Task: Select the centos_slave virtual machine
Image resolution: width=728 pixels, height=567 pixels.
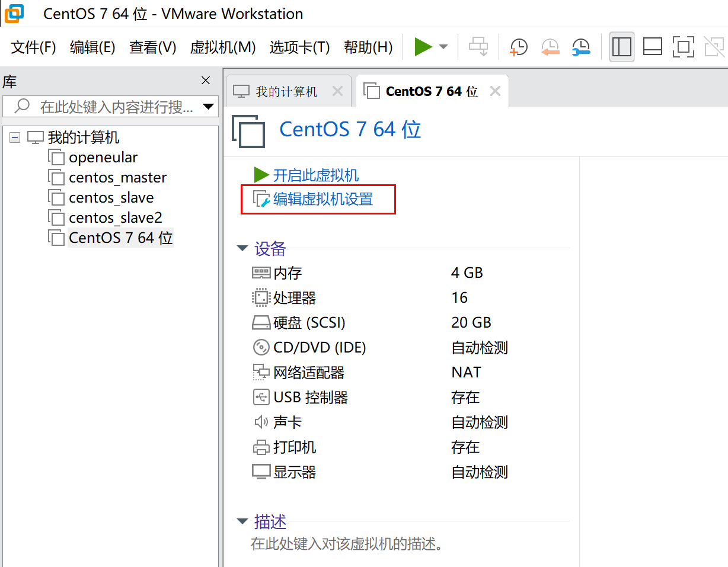Action: (111, 198)
